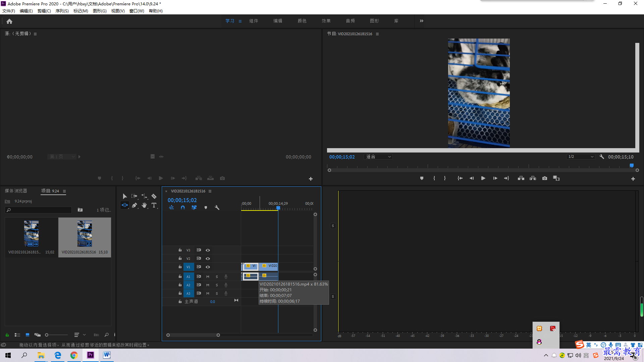This screenshot has height=362, width=644.
Task: Select the Pen tool
Action: click(135, 205)
